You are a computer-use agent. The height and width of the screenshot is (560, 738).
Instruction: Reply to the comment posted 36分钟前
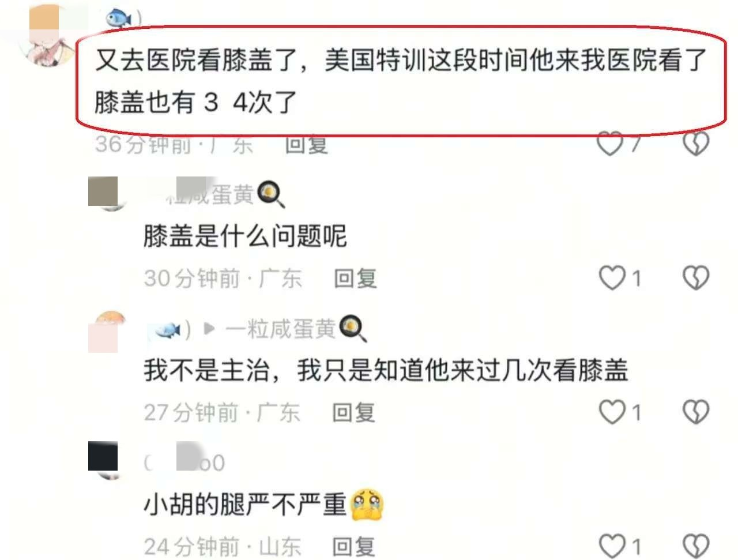(307, 144)
